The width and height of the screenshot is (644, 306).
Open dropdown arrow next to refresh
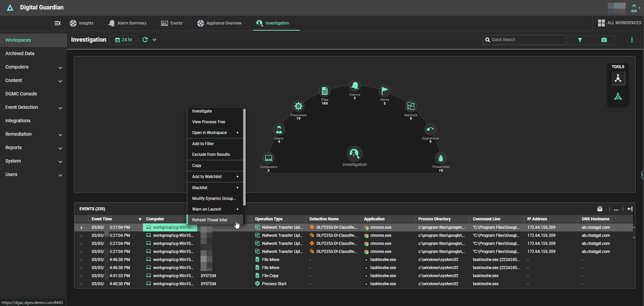click(x=155, y=40)
